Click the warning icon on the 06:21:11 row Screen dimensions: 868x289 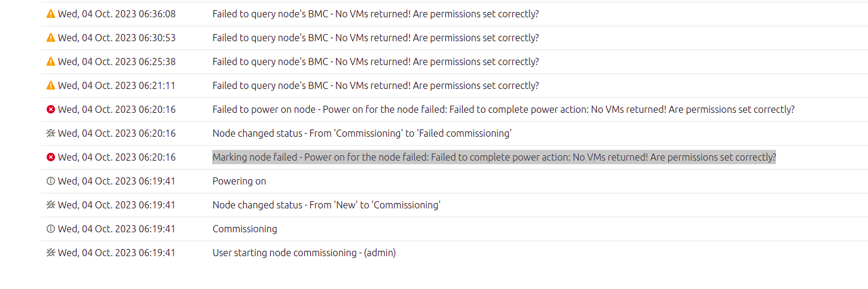coord(51,85)
